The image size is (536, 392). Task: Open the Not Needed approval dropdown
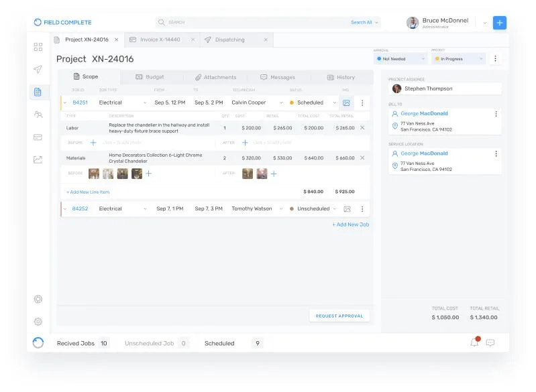(400, 59)
